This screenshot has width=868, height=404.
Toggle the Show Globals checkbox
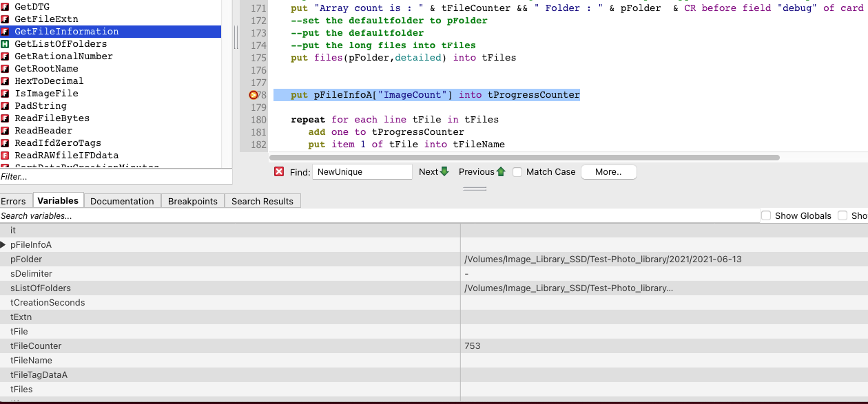coord(766,215)
